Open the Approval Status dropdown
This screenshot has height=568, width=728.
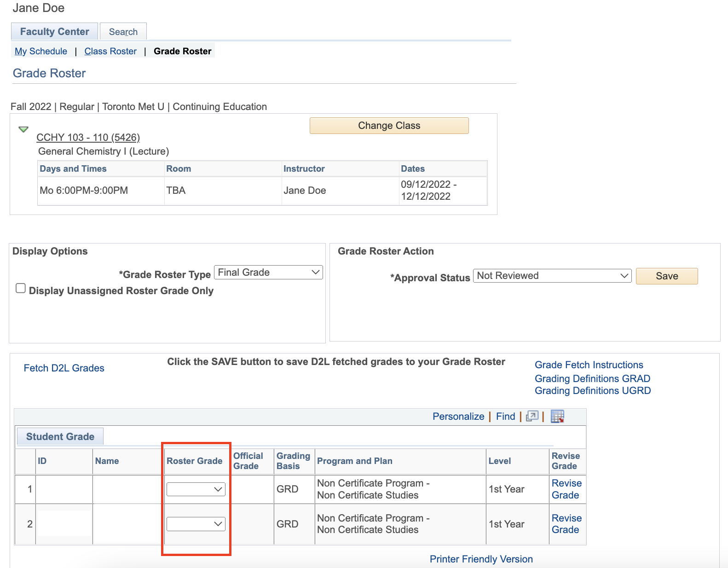[552, 276]
